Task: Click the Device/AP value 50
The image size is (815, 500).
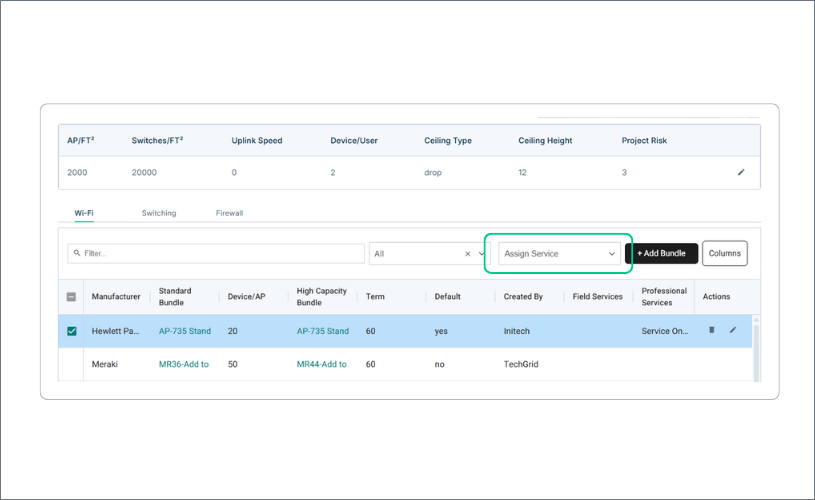Action: [232, 364]
